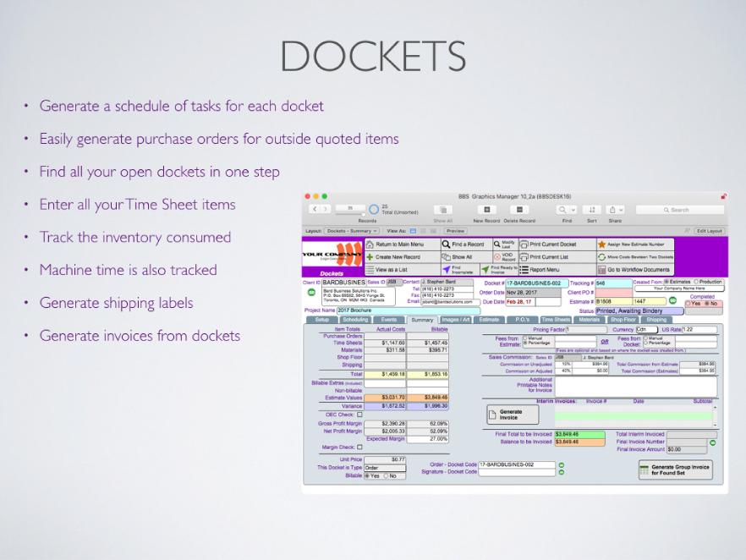Open the Scheduling tab
Viewport: 746px width, 560px height.
point(356,320)
